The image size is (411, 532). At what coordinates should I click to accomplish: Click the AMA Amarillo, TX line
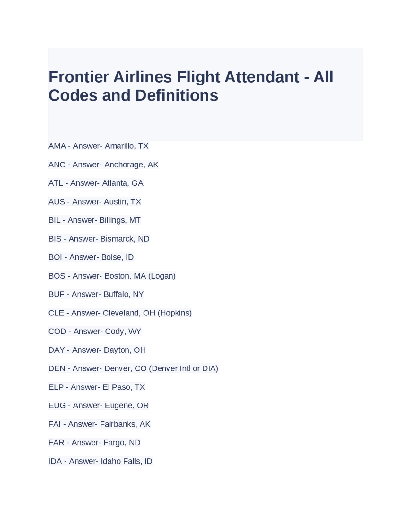[98, 146]
